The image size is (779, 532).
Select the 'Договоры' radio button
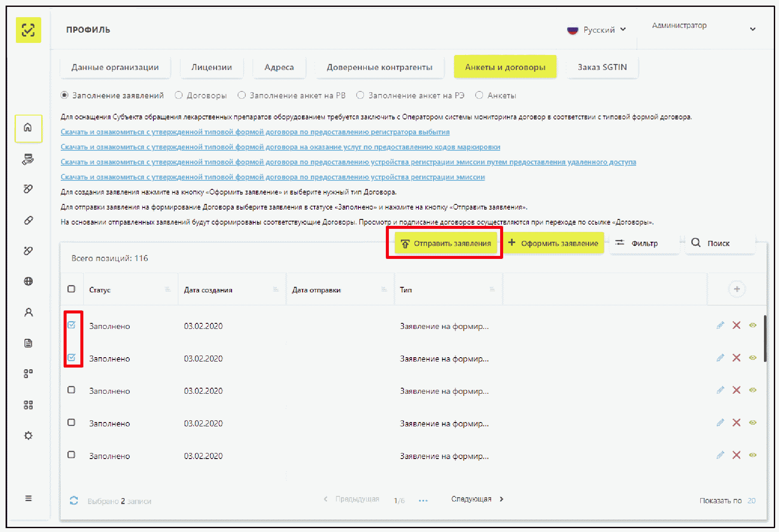[x=179, y=95]
